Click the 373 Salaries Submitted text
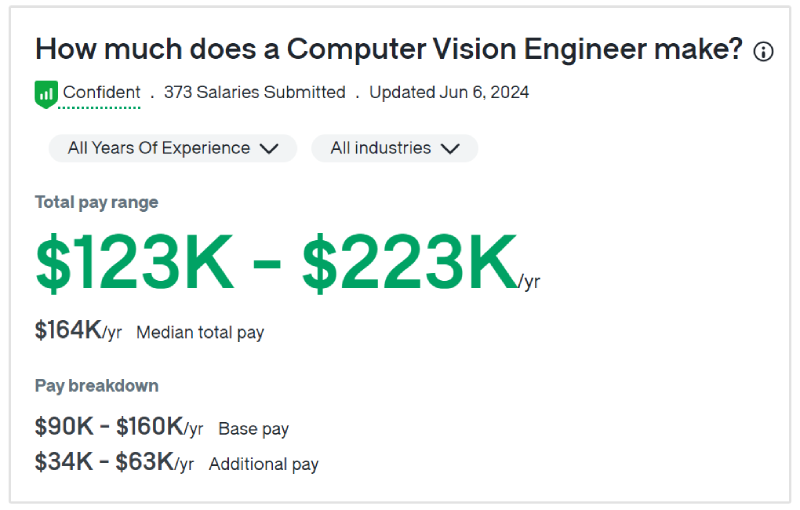 tap(254, 93)
